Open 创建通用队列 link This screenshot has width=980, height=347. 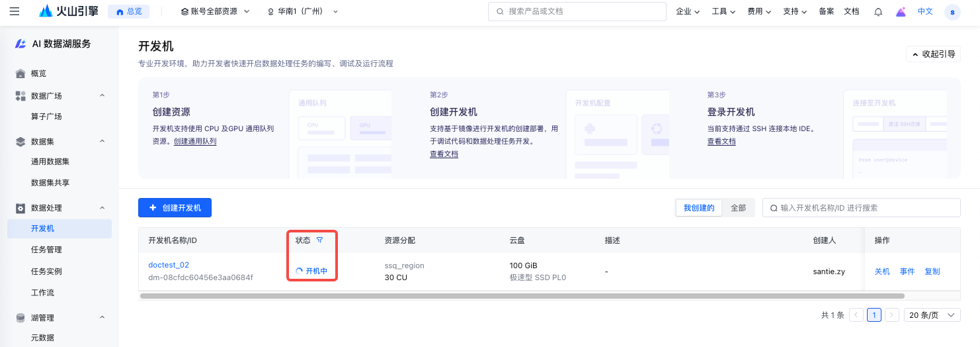(195, 142)
